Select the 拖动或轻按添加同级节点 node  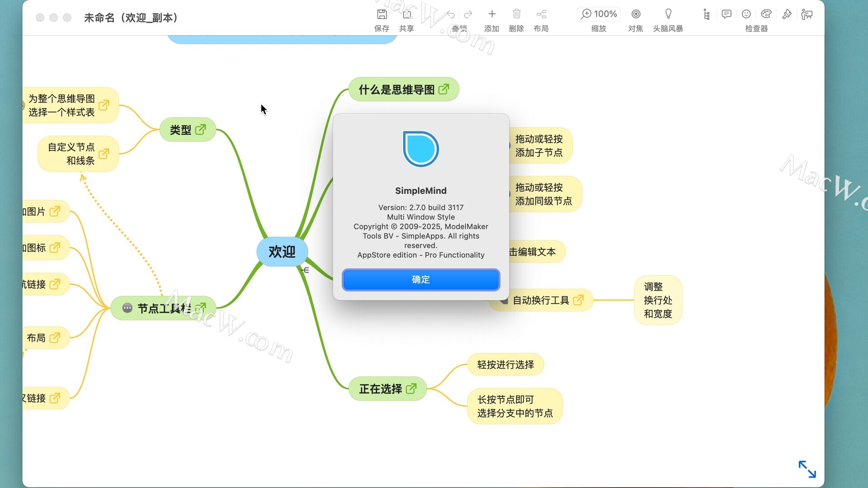545,194
